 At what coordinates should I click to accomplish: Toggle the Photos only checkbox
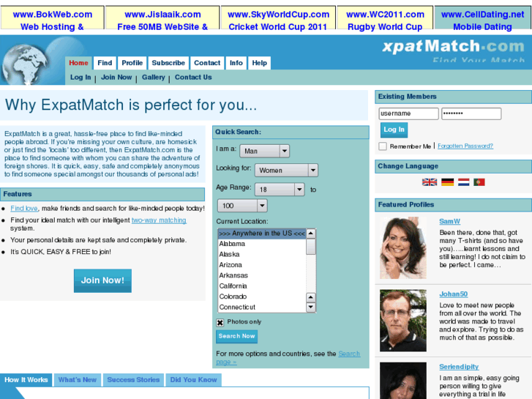220,322
